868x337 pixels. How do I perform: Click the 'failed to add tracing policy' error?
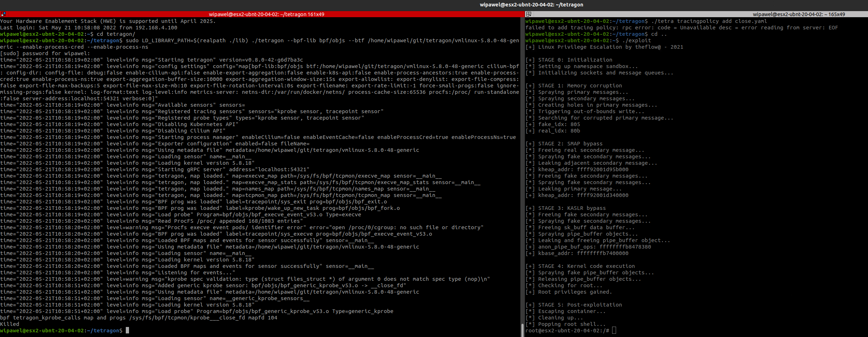point(682,28)
